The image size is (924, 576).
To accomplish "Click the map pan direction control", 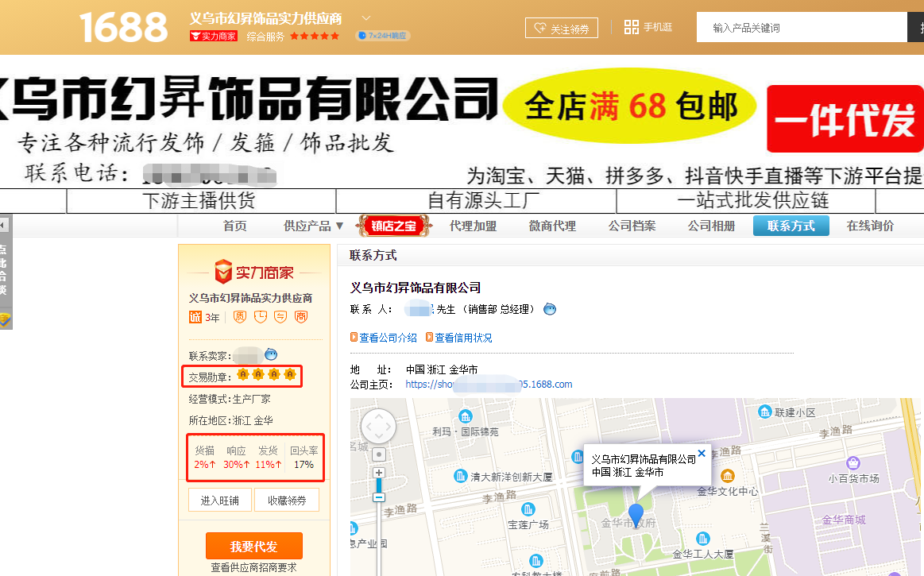I will click(378, 427).
